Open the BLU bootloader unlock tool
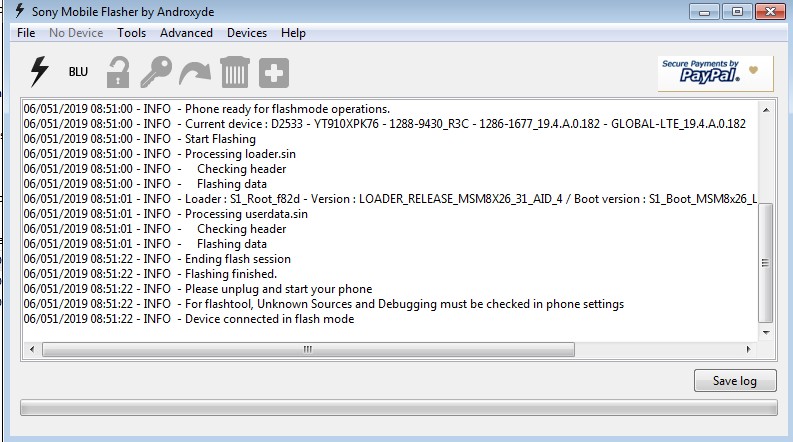Image resolution: width=793 pixels, height=442 pixels. [78, 72]
